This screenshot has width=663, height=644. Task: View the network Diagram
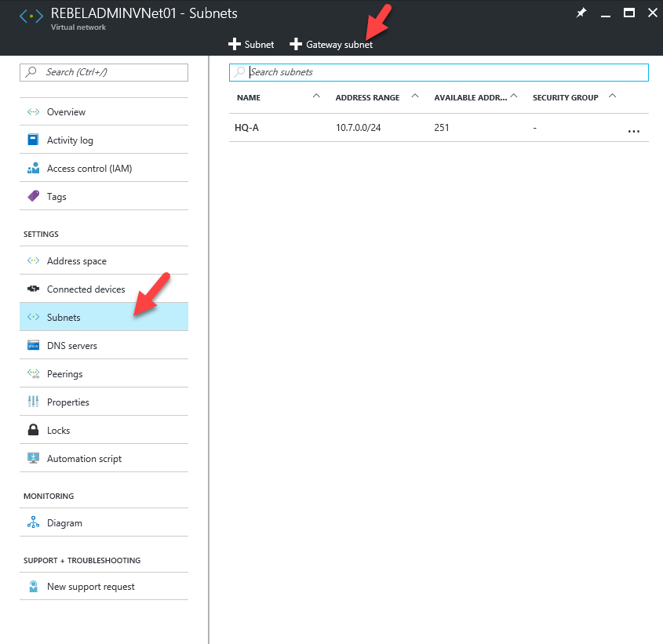[104, 523]
